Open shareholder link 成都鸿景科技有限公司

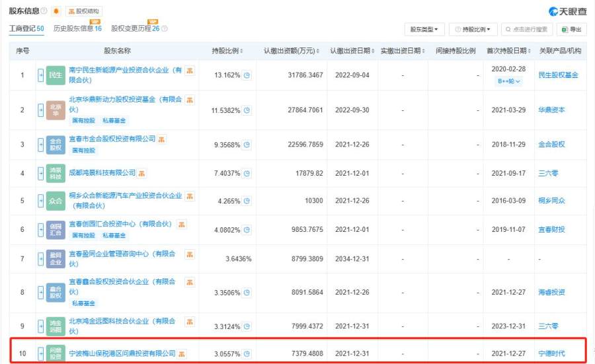tap(102, 173)
